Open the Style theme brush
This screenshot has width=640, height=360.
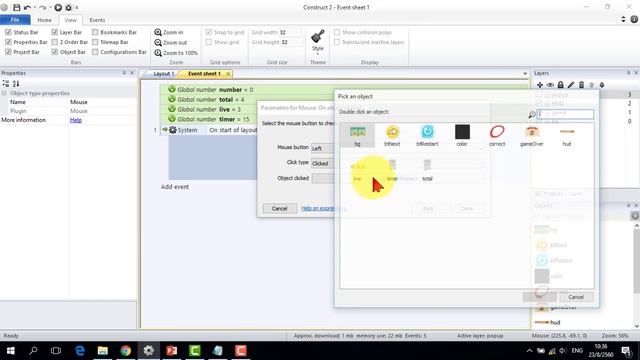[x=318, y=37]
